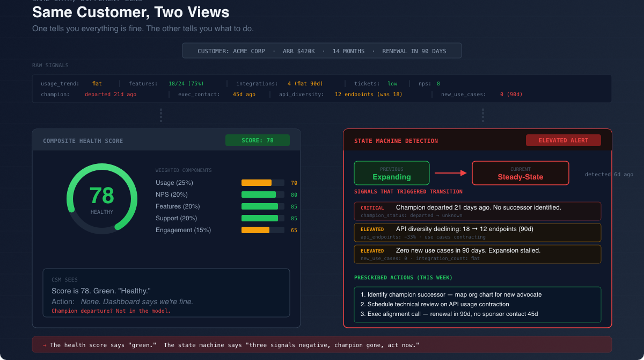Click 'STATE MACHINE DETECTION' panel title
Image resolution: width=644 pixels, height=360 pixels.
pos(396,141)
